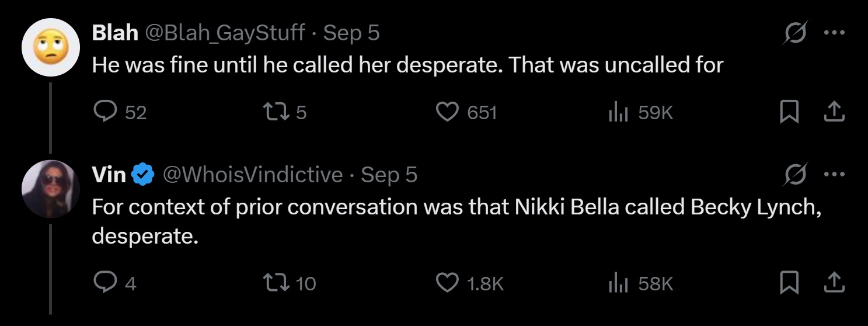Reply to Vin's tweet with 4 replies
Screen dimensions: 868x326
coord(105,283)
